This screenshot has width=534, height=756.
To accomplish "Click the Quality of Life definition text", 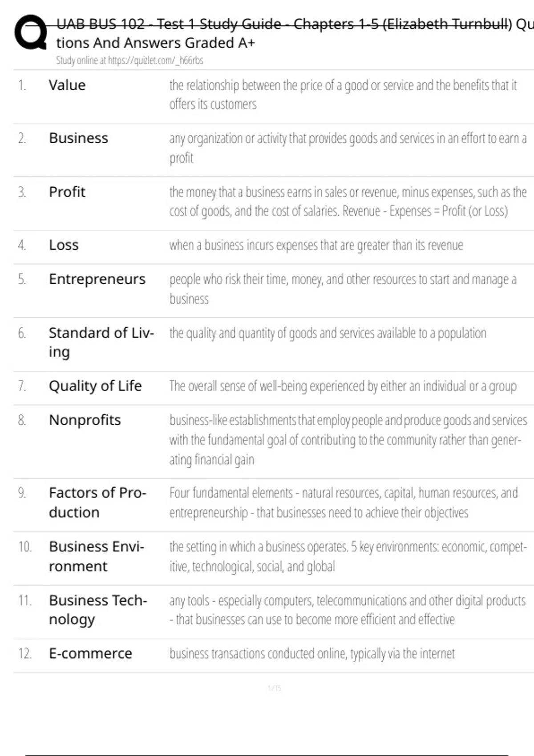I will coord(343,386).
